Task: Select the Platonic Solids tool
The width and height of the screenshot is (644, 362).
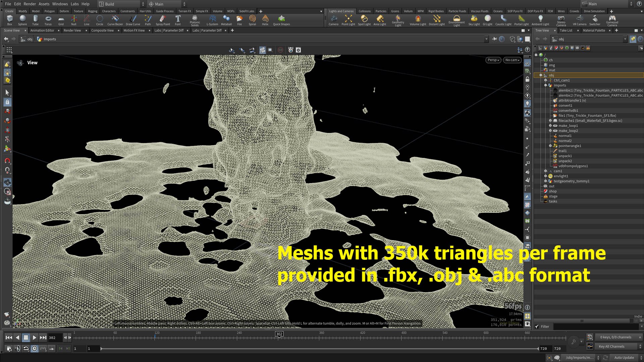Action: pos(195,20)
